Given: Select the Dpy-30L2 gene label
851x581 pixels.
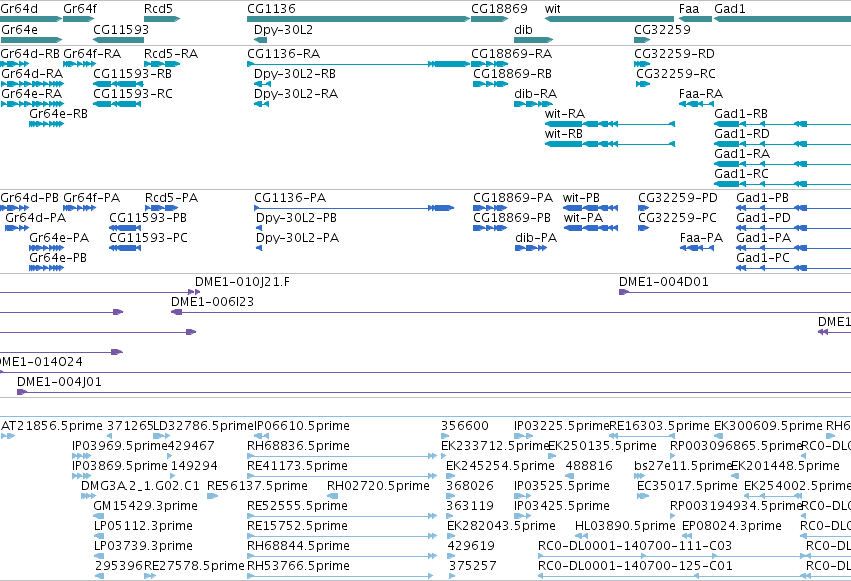Looking at the screenshot, I should click(283, 29).
